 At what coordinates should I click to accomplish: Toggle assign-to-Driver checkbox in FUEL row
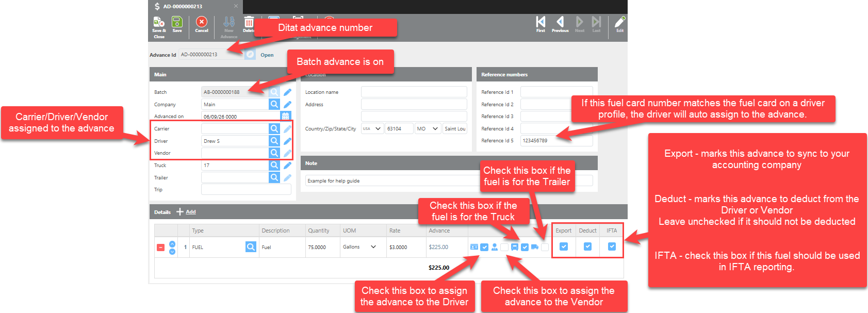click(x=484, y=247)
